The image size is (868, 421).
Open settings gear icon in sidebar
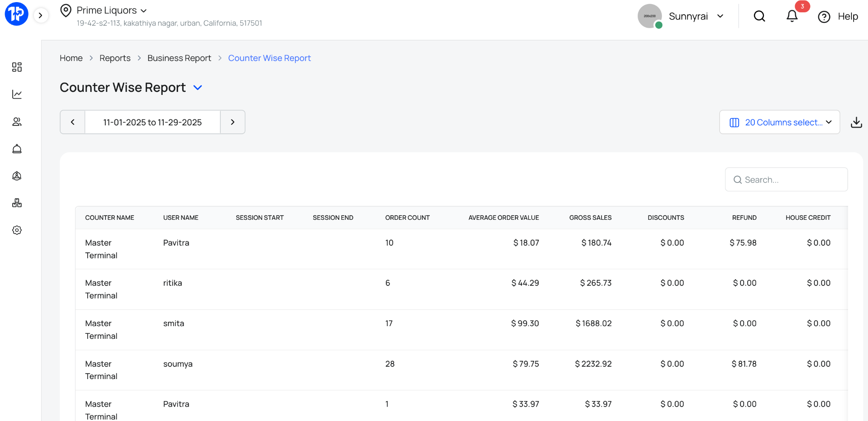tap(17, 230)
